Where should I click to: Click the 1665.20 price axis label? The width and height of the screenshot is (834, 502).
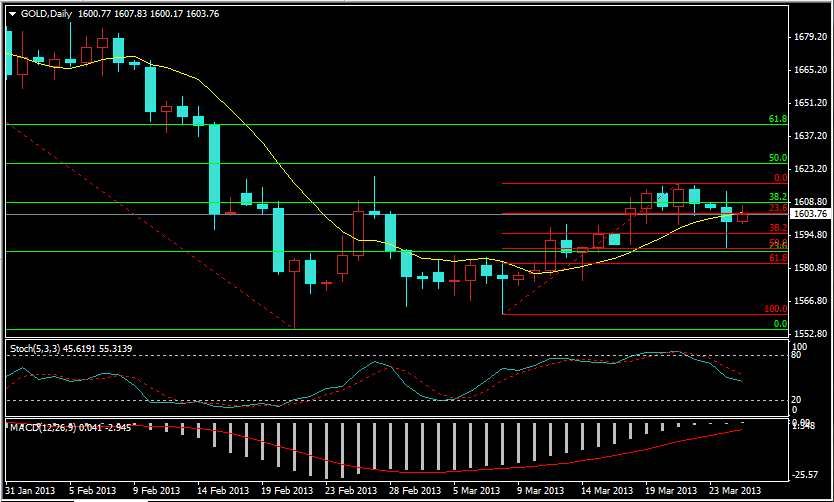coord(810,70)
